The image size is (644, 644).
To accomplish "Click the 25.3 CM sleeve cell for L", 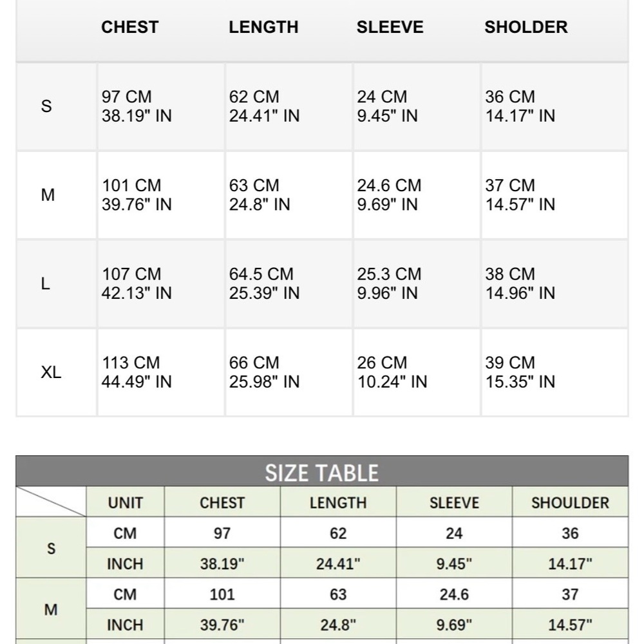I will click(417, 284).
